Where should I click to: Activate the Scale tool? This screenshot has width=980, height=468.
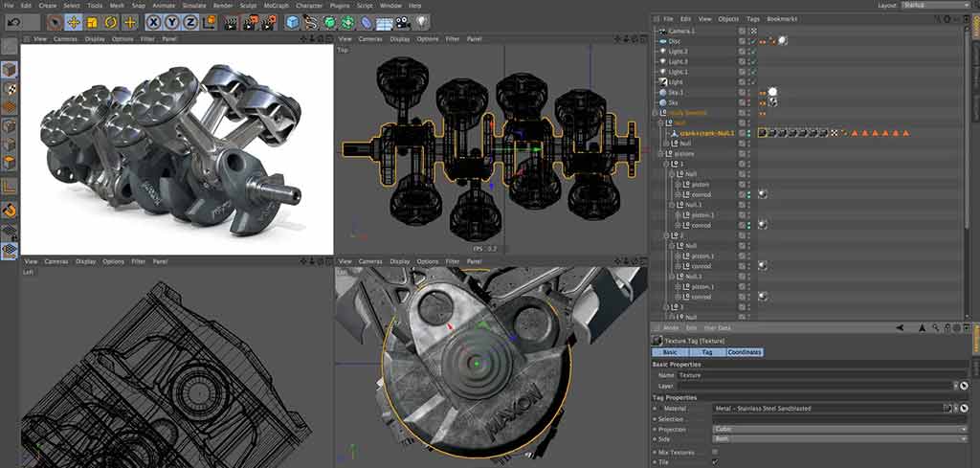coord(92,23)
